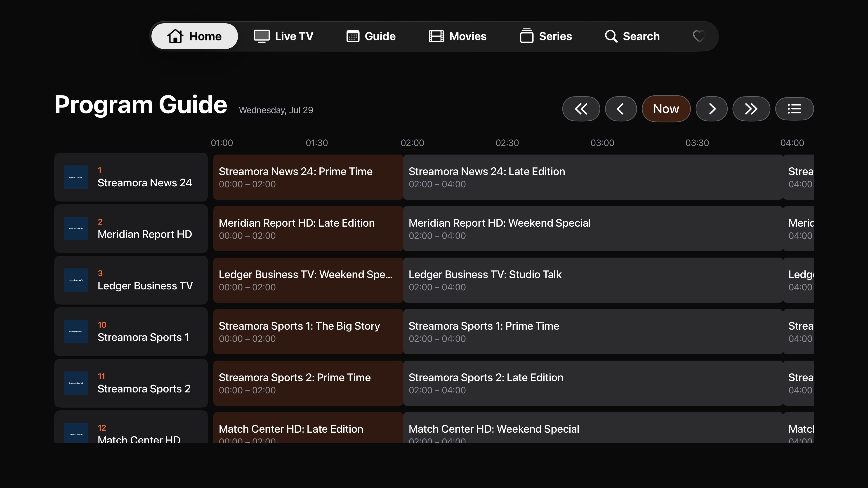Go to Movies tab
This screenshot has width=868, height=488.
pyautogui.click(x=457, y=36)
